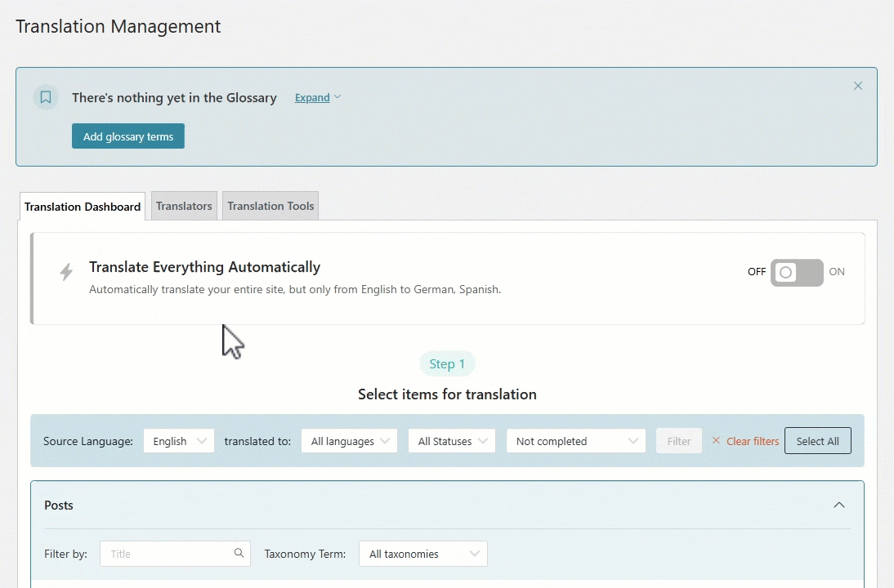894x588 pixels.
Task: Click the Title filter input field
Action: coord(168,554)
